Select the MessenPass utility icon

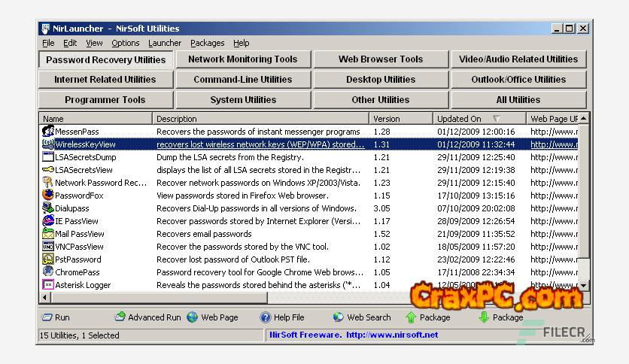click(x=48, y=132)
